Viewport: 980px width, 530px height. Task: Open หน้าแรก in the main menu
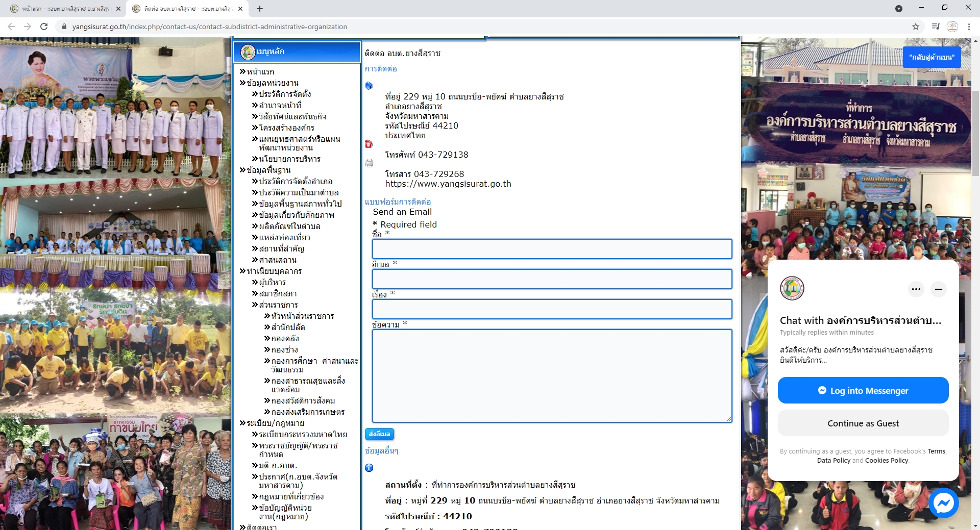click(x=260, y=71)
